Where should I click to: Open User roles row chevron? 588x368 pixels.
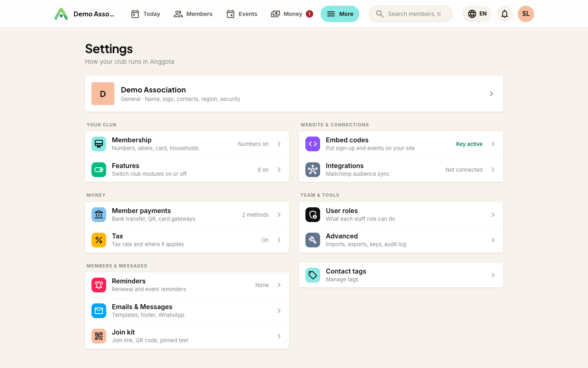(493, 215)
